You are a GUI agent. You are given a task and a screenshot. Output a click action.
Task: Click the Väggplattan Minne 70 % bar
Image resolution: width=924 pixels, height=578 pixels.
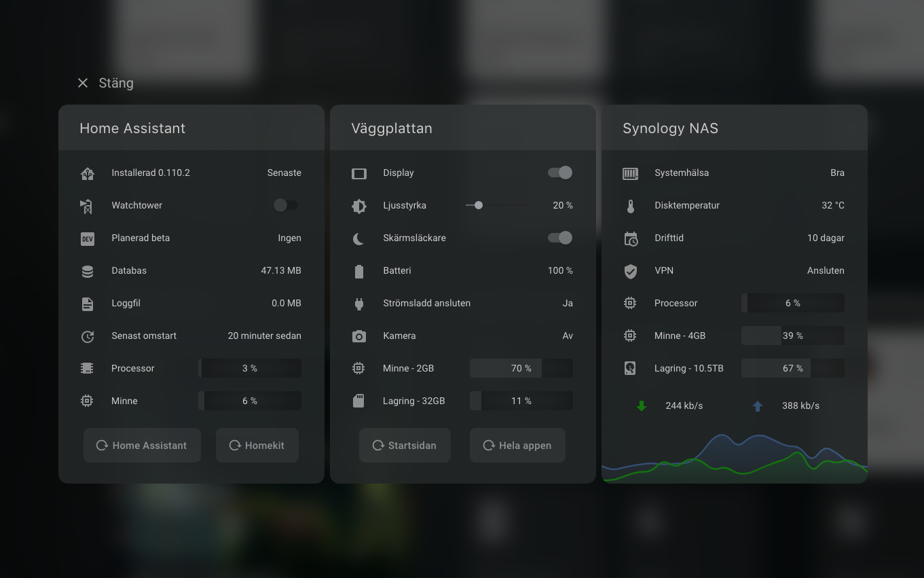[x=521, y=368]
